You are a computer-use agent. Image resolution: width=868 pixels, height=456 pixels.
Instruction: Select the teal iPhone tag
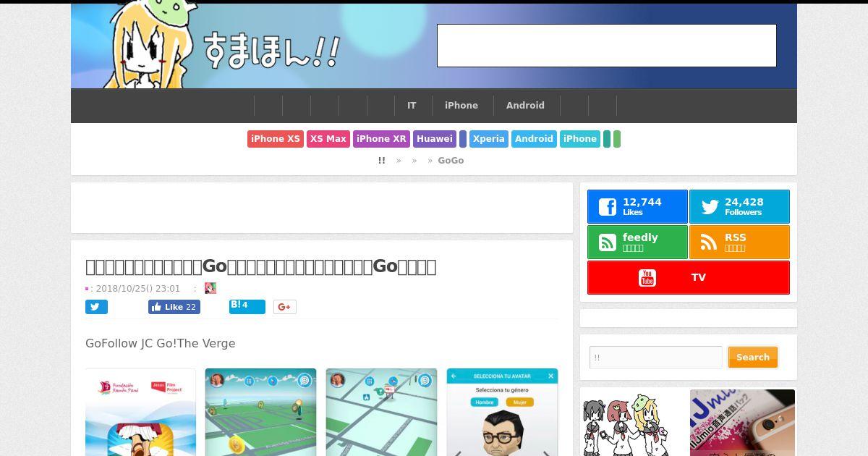[x=580, y=139]
